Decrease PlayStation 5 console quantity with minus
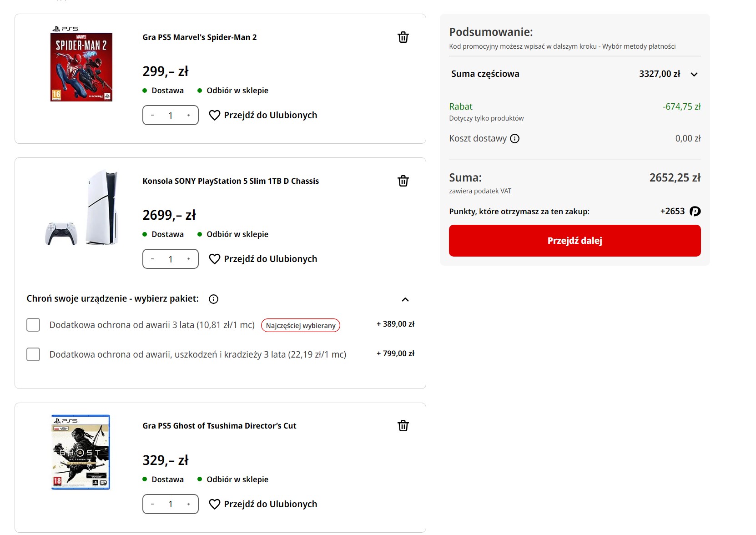Screen dimensions: 756x535 click(x=152, y=259)
